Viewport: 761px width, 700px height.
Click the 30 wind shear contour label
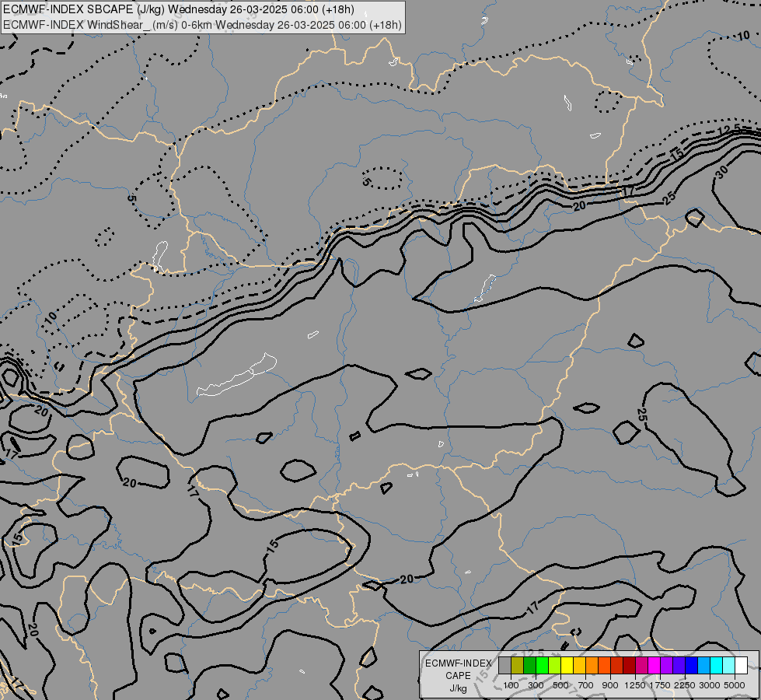722,172
